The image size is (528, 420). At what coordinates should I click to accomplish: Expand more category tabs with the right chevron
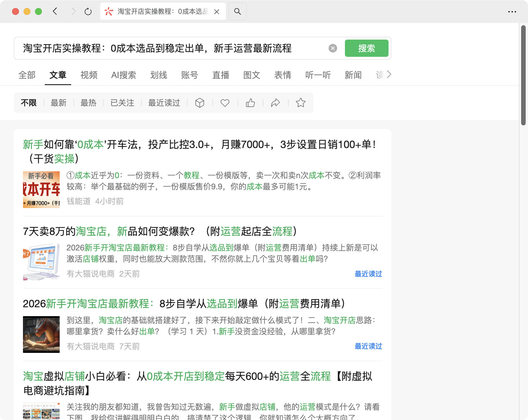389,74
